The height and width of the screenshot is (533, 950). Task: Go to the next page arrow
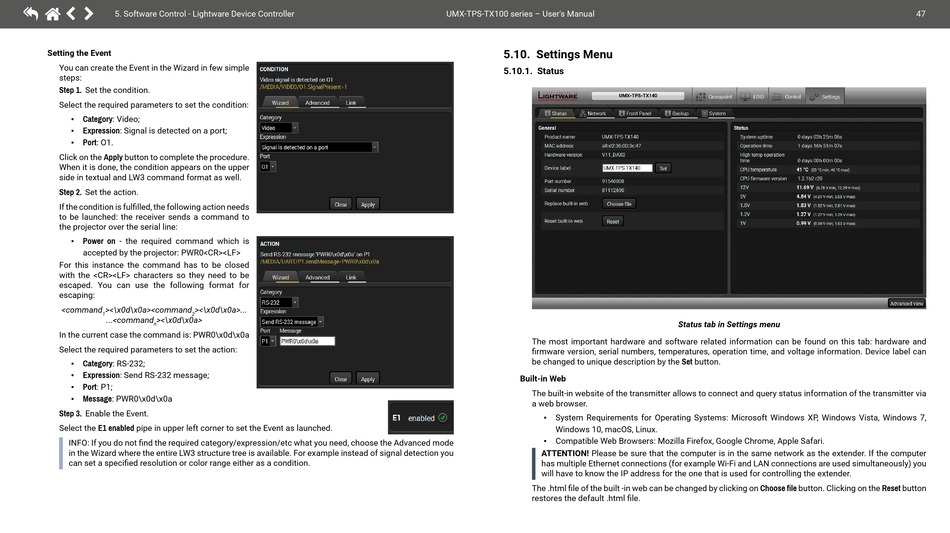[x=88, y=13]
